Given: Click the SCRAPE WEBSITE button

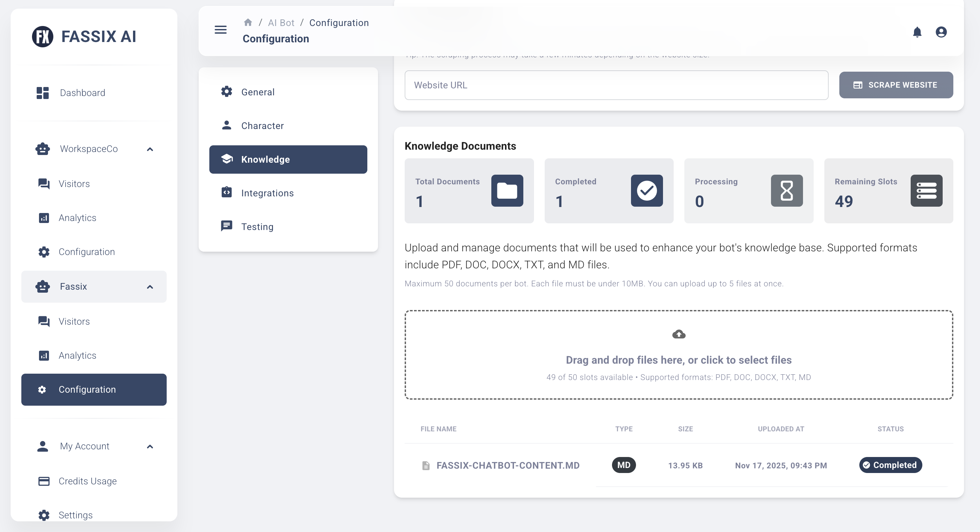Looking at the screenshot, I should pos(896,85).
